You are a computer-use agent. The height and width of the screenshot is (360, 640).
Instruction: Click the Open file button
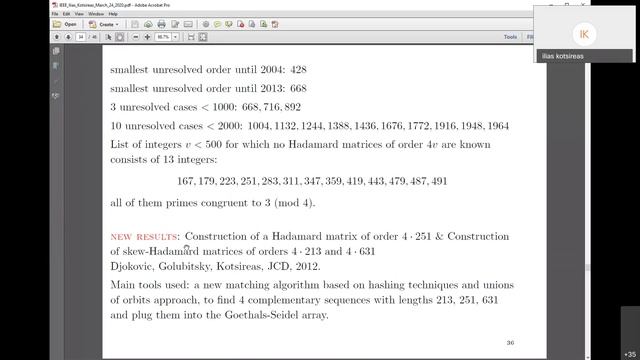[65, 24]
